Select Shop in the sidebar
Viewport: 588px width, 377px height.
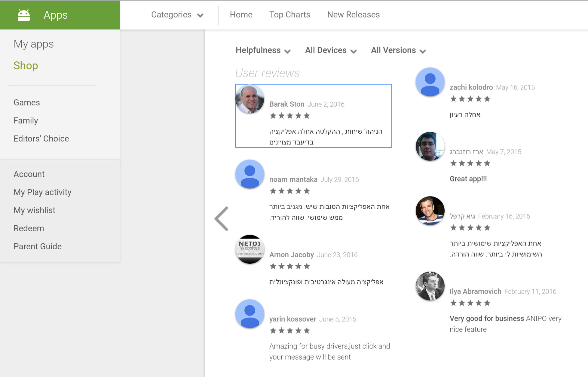26,65
